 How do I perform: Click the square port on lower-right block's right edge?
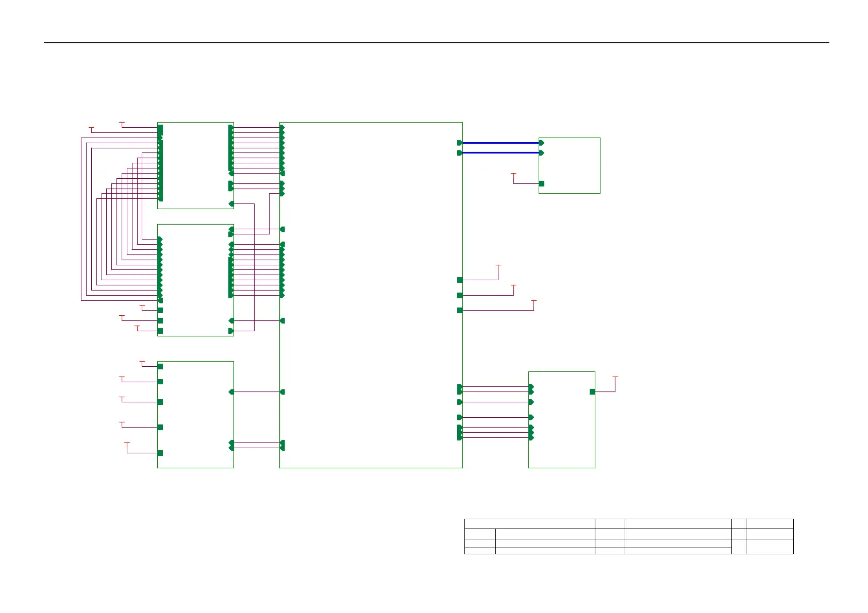[x=592, y=391]
